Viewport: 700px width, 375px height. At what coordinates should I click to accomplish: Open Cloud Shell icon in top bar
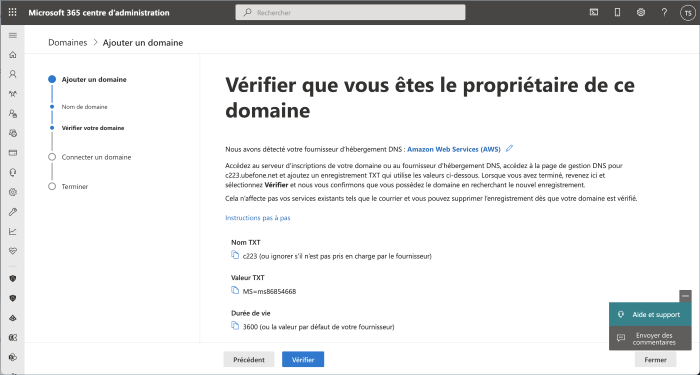593,12
